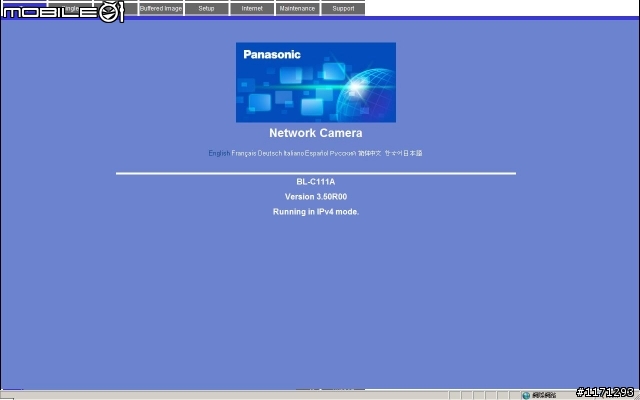Click the Network Camera heading
Image resolution: width=640 pixels, height=400 pixels.
click(316, 133)
